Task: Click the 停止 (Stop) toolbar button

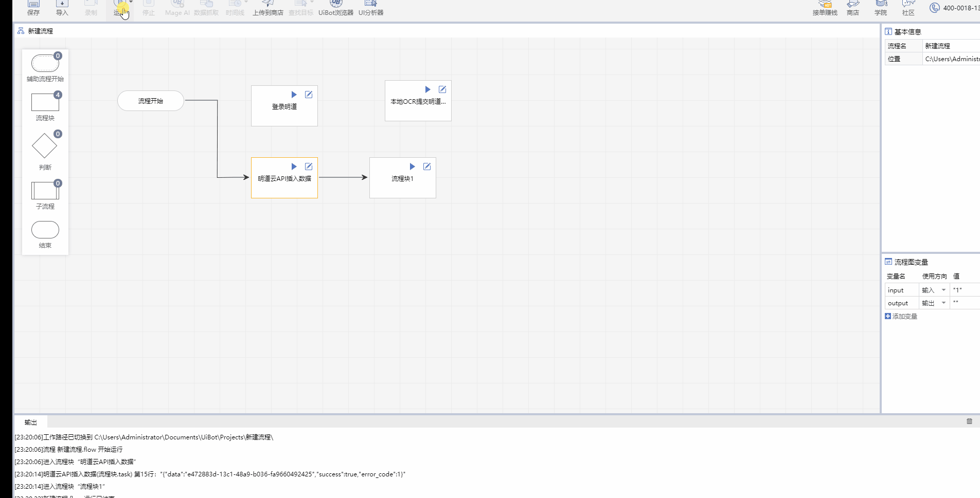Action: click(x=149, y=8)
